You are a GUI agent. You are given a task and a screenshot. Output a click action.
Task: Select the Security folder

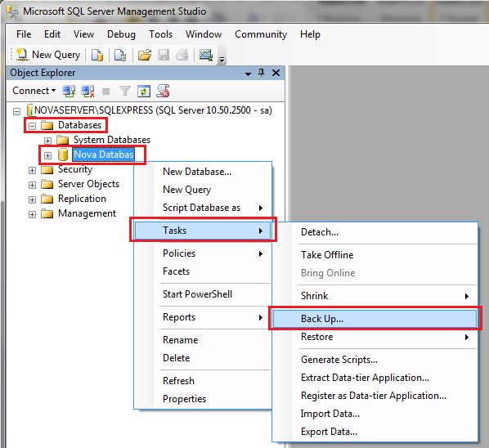pyautogui.click(x=75, y=169)
